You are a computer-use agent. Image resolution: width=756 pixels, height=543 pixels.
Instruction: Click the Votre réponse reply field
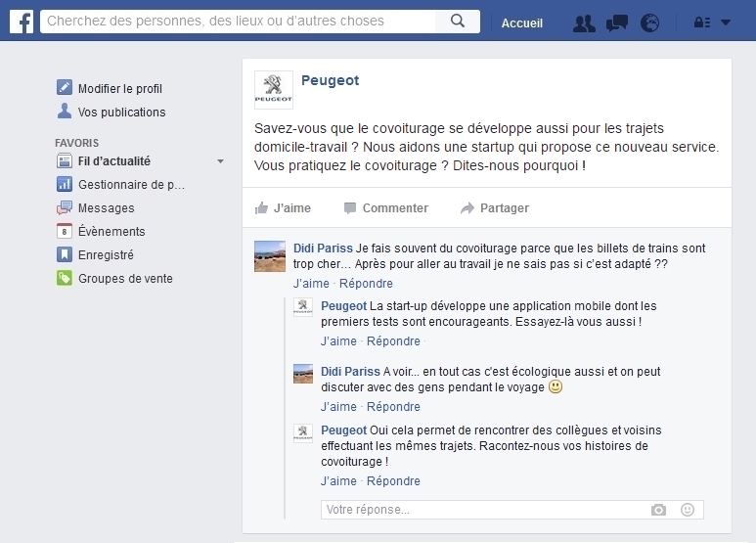coord(512,509)
